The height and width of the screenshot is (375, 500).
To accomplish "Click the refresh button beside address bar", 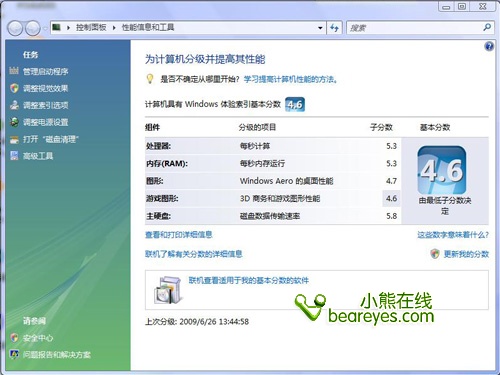I will click(x=334, y=28).
